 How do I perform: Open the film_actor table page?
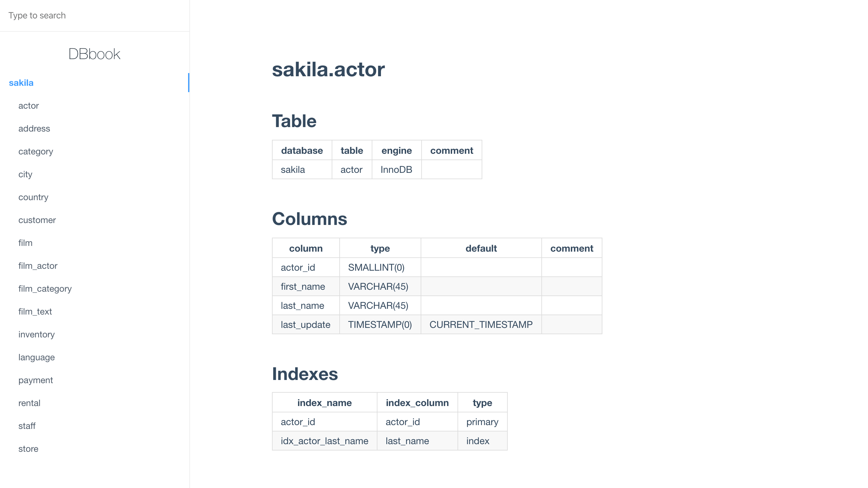(38, 266)
